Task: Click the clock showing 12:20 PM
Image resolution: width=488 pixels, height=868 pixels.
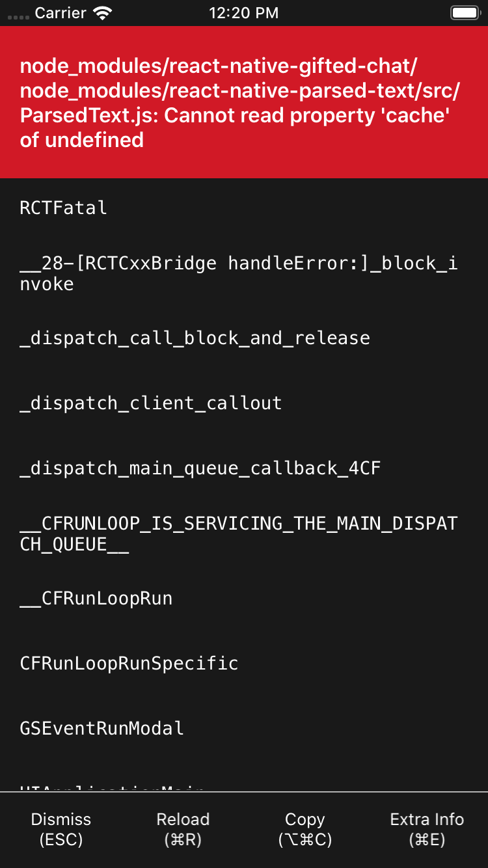Action: click(244, 12)
